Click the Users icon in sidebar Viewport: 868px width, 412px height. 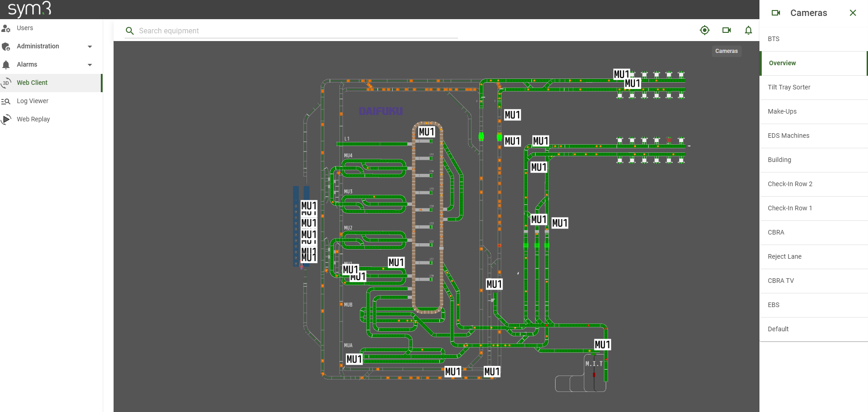6,28
